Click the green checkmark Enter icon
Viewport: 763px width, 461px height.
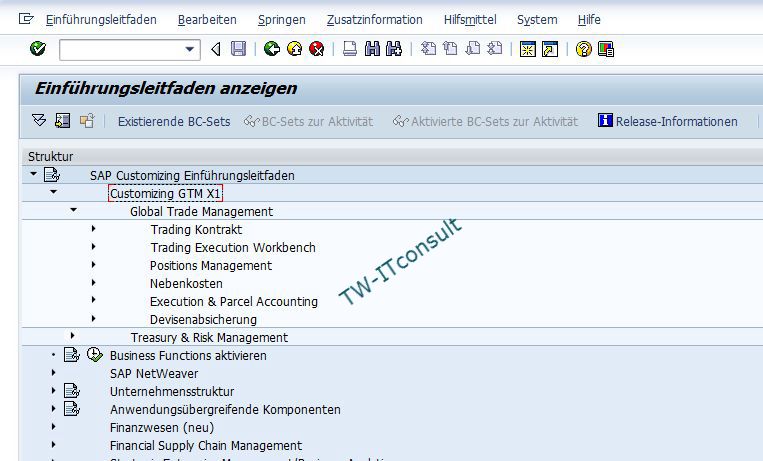(38, 49)
